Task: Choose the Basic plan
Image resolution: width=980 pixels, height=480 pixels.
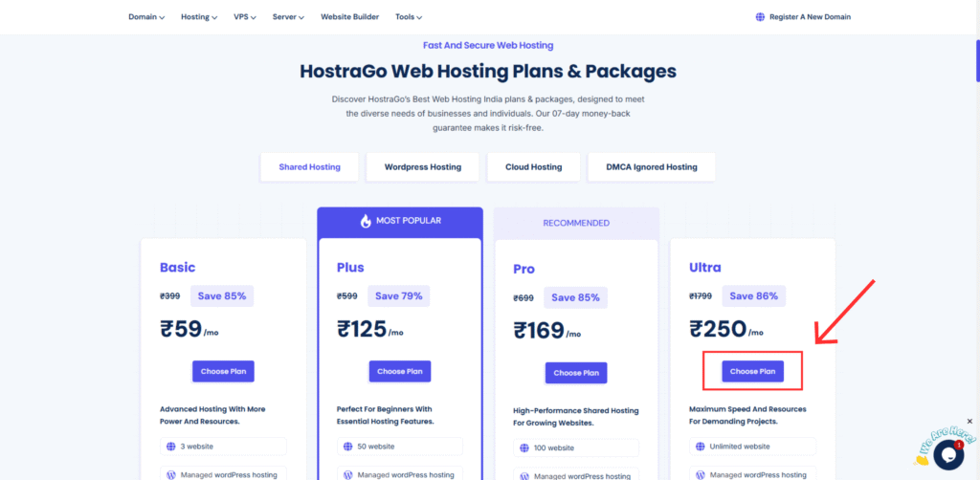Action: [x=223, y=371]
